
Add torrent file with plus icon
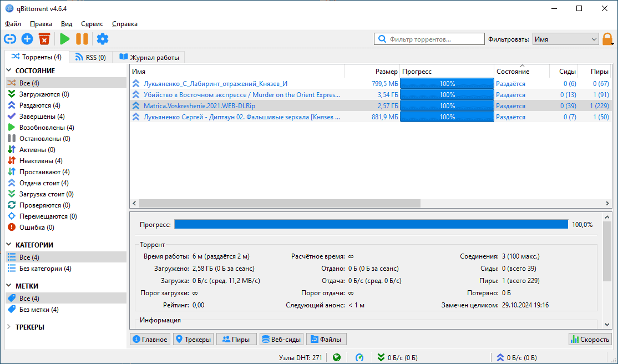tap(27, 39)
